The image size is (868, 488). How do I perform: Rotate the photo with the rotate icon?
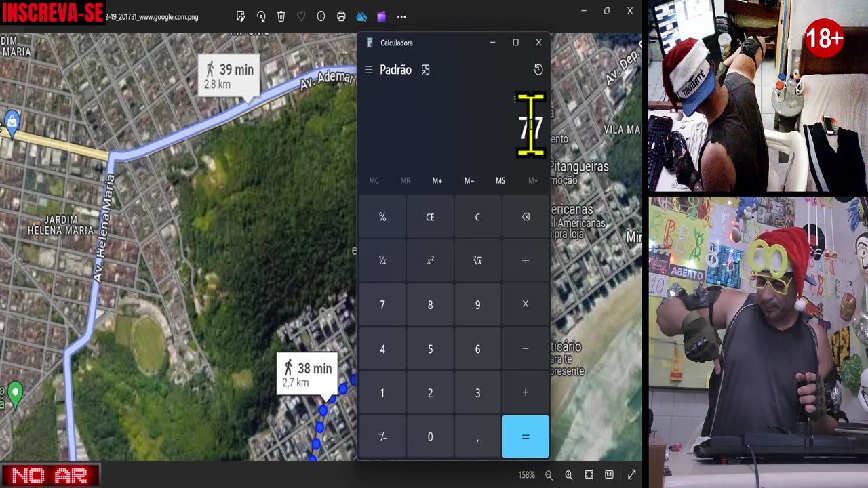(x=261, y=16)
